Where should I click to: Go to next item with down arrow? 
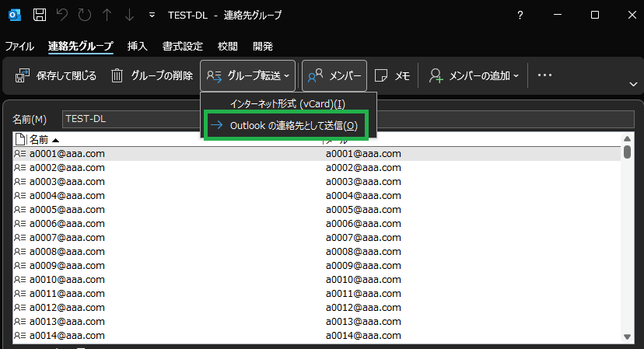(129, 16)
